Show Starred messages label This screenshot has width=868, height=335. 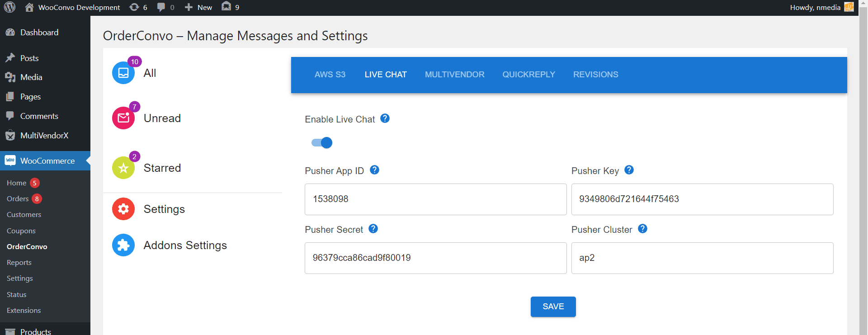point(162,168)
